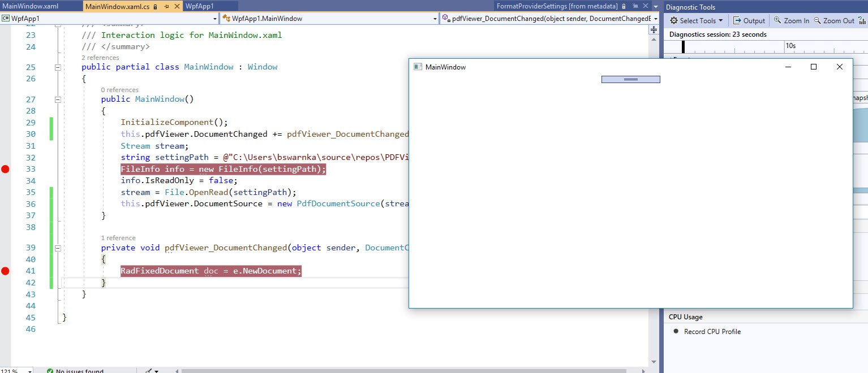Click the '0 references' CodeLens link
Screen dimensions: 868x373
coord(120,90)
